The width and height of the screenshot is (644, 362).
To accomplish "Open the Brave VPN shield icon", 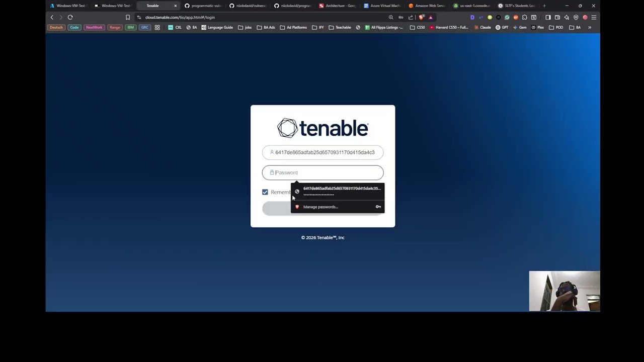I will [576, 17].
